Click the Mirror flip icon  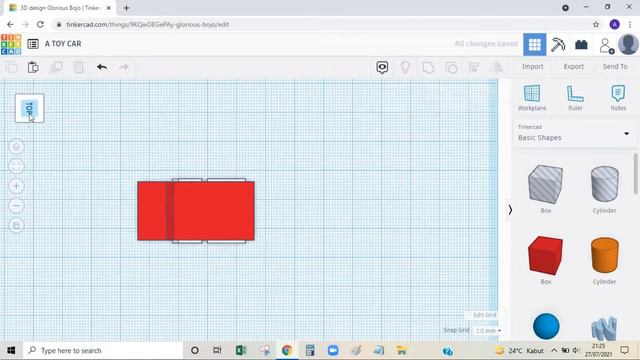click(x=496, y=67)
